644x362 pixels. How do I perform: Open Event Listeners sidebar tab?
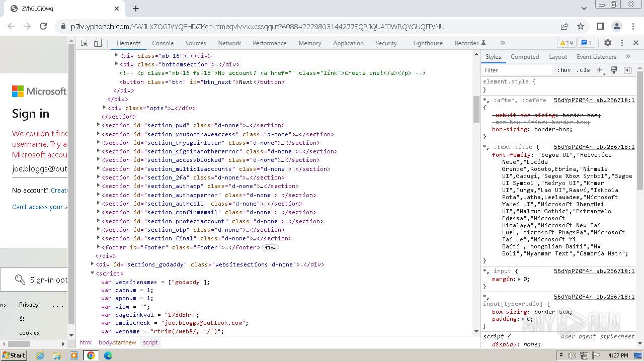pyautogui.click(x=596, y=57)
